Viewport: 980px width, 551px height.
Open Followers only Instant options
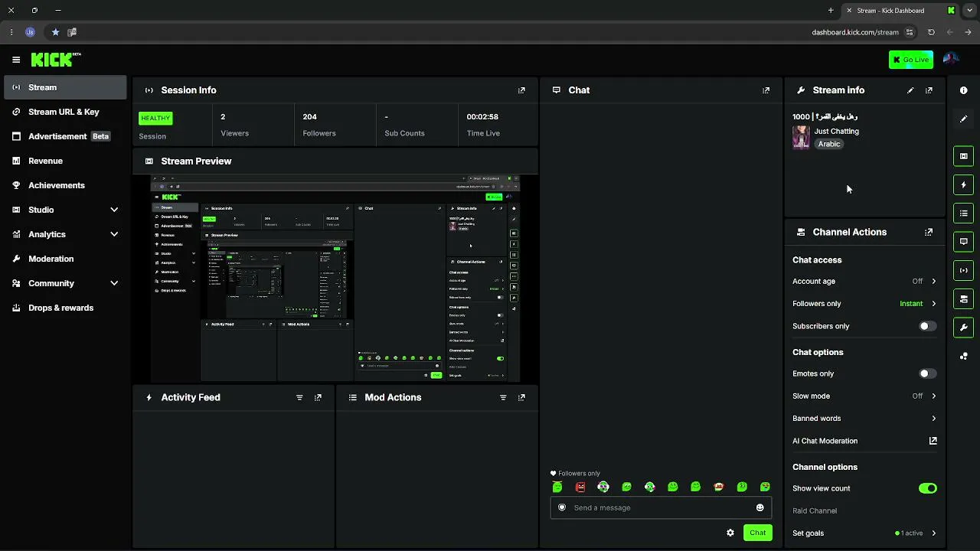point(918,304)
